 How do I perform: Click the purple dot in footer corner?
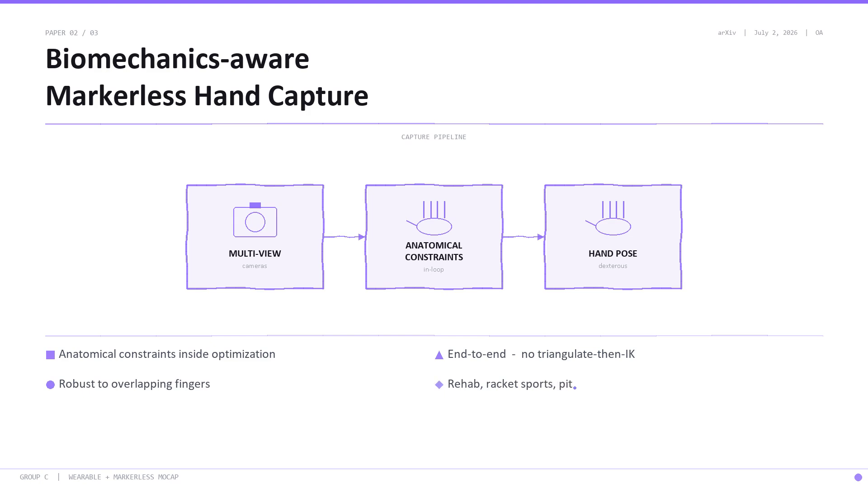(858, 477)
